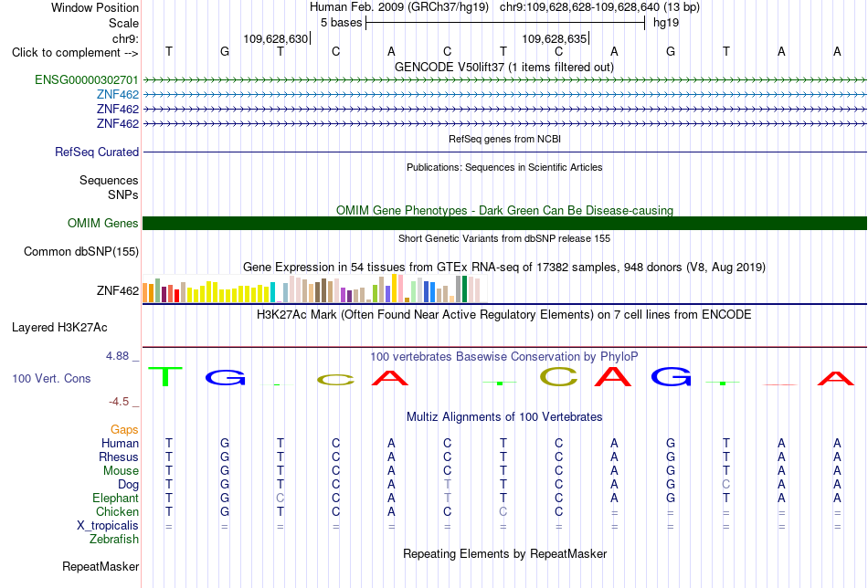Viewport: 868px width, 588px height.
Task: Click the Sequences publications track label
Action: (x=109, y=181)
